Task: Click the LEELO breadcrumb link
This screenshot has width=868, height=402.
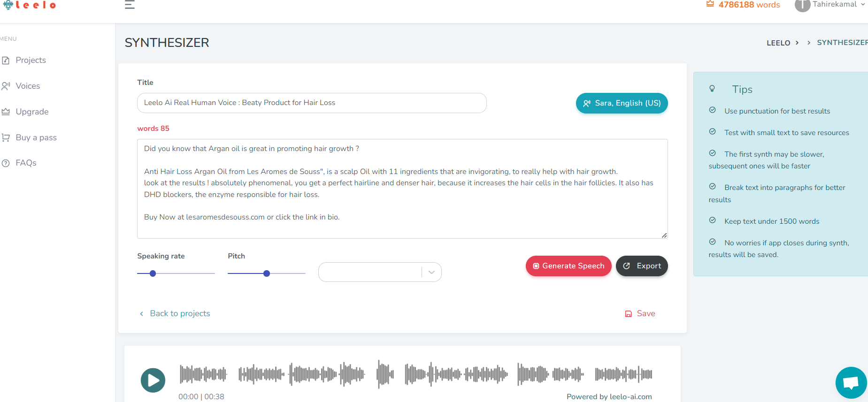Action: point(778,43)
